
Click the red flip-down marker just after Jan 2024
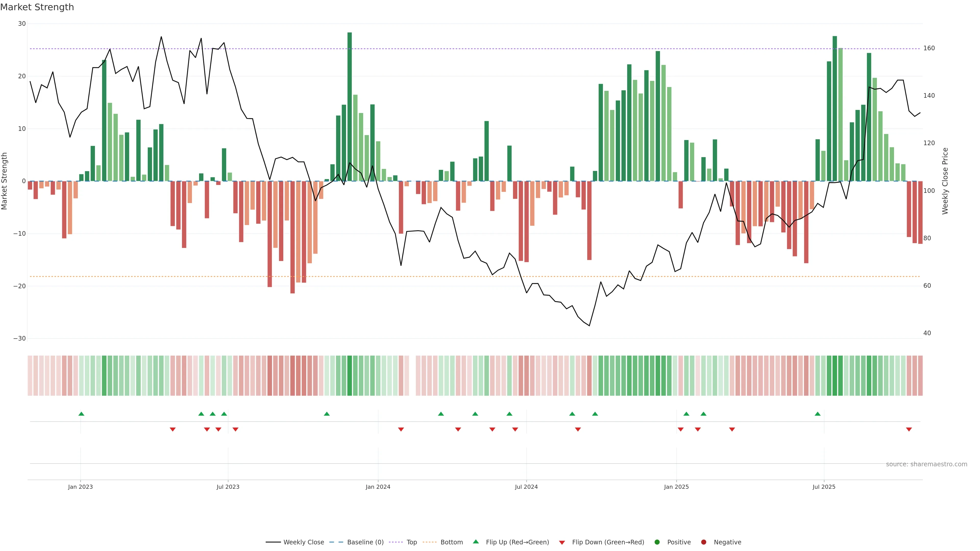(401, 429)
